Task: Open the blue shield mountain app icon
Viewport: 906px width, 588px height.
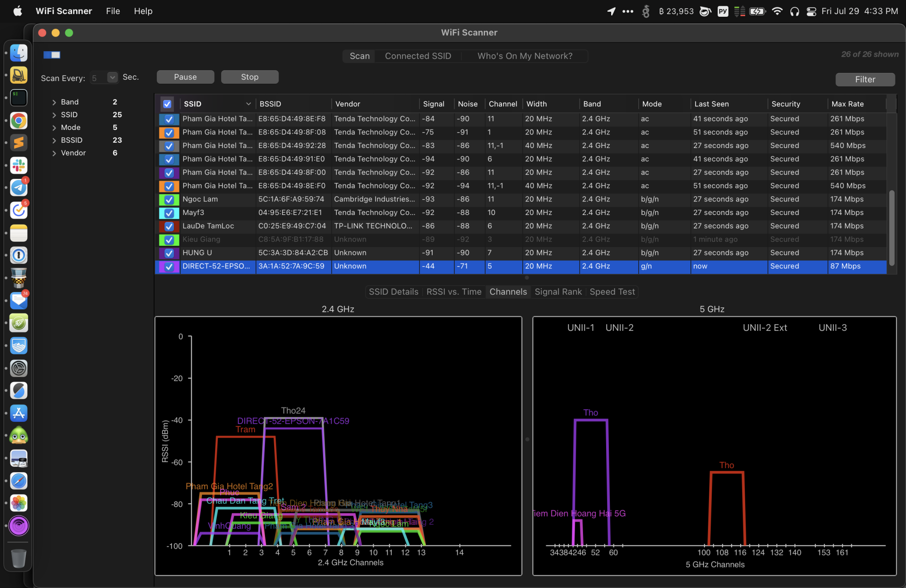Action: (x=19, y=346)
